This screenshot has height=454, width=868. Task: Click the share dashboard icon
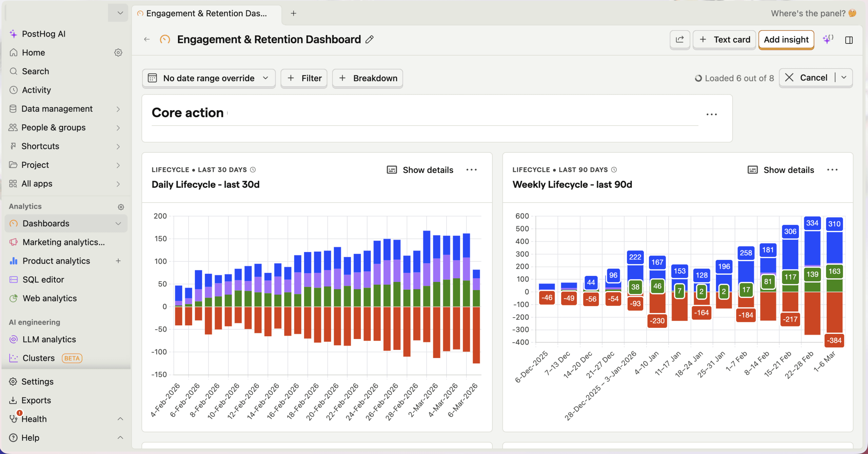679,40
